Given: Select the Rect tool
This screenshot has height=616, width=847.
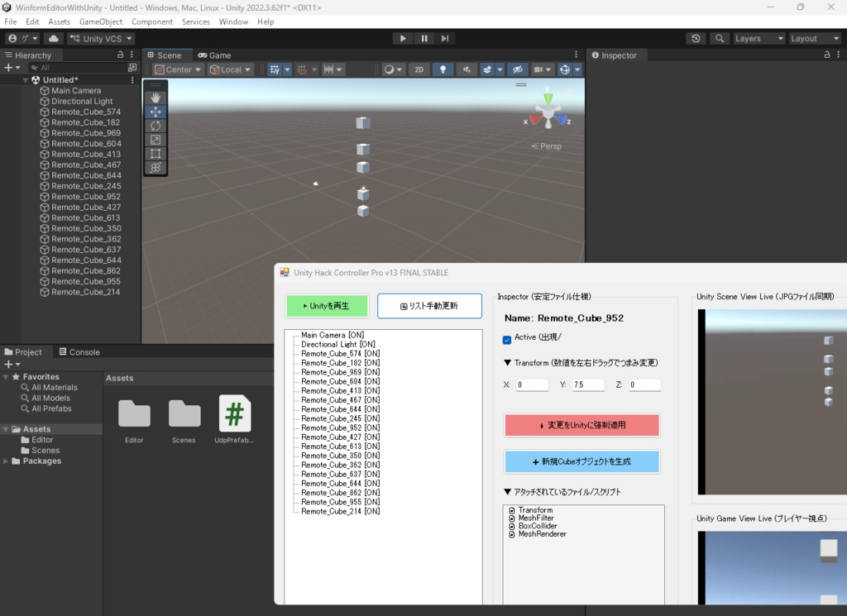Looking at the screenshot, I should [156, 154].
